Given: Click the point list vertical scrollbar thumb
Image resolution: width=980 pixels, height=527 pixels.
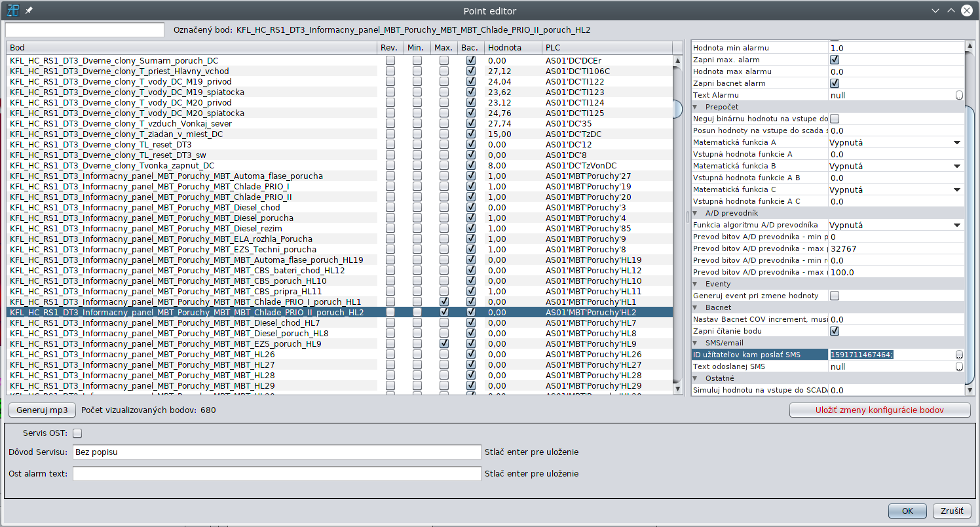Looking at the screenshot, I should [678, 107].
